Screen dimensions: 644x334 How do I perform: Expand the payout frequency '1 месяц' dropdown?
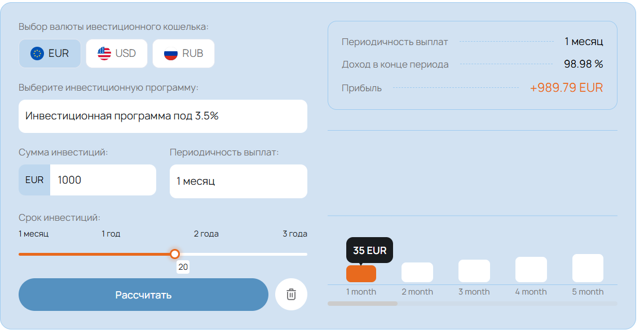pos(238,181)
